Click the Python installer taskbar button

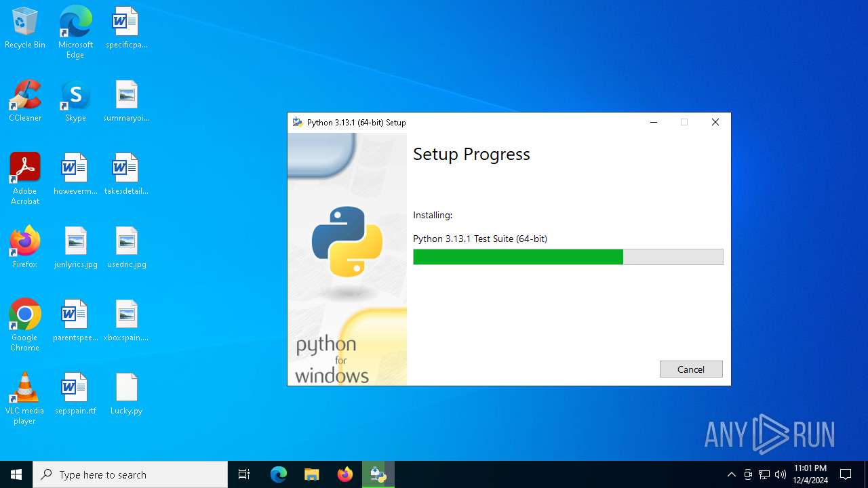pos(378,474)
